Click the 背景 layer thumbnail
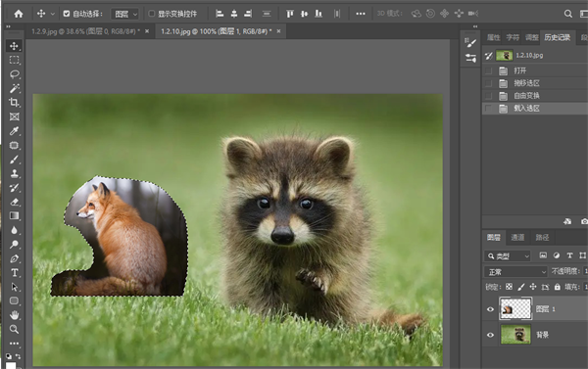Image resolution: width=588 pixels, height=369 pixels. (x=515, y=335)
